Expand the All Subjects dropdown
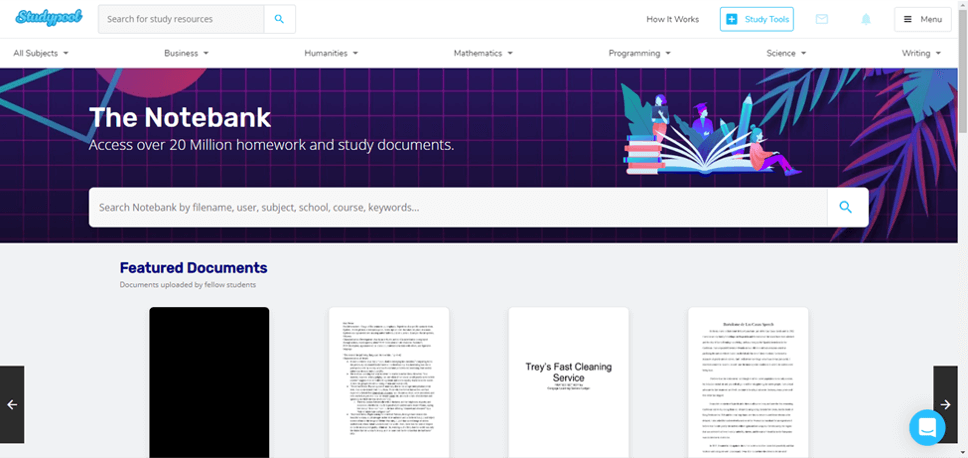968x458 pixels. [41, 53]
